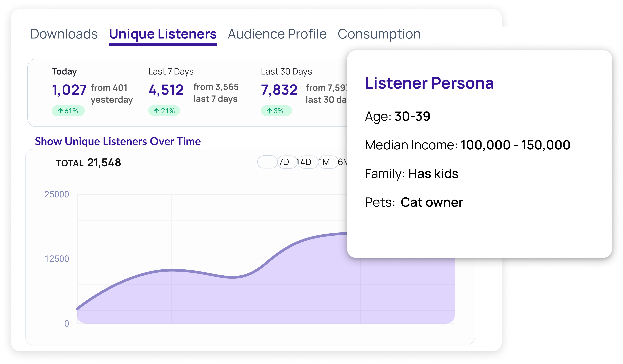Click the 4,512 last 7 days figure

166,90
